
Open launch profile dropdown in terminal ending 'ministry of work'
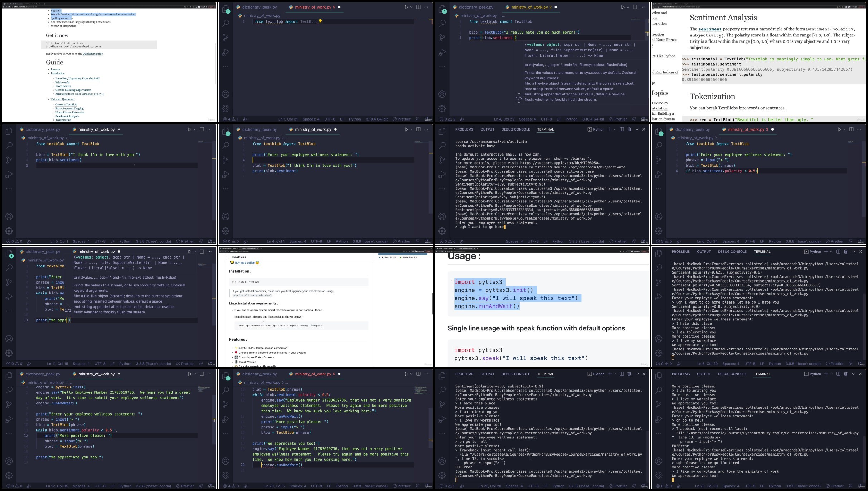pyautogui.click(x=831, y=374)
